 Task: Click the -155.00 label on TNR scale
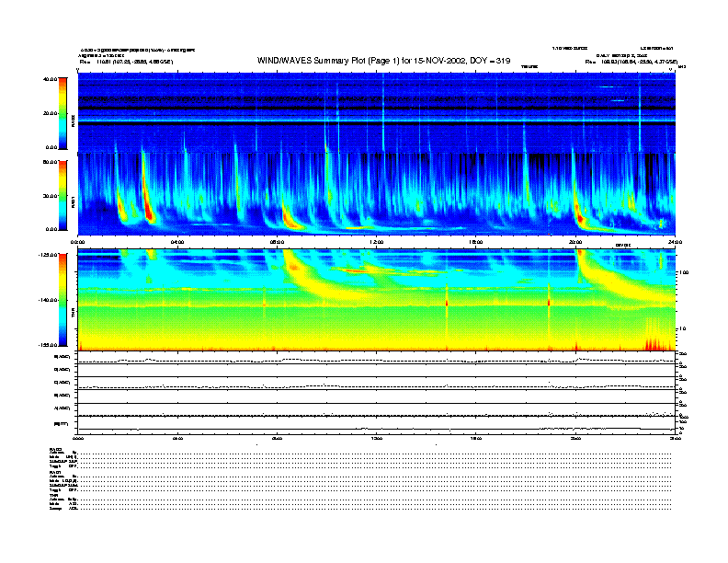[x=48, y=345]
